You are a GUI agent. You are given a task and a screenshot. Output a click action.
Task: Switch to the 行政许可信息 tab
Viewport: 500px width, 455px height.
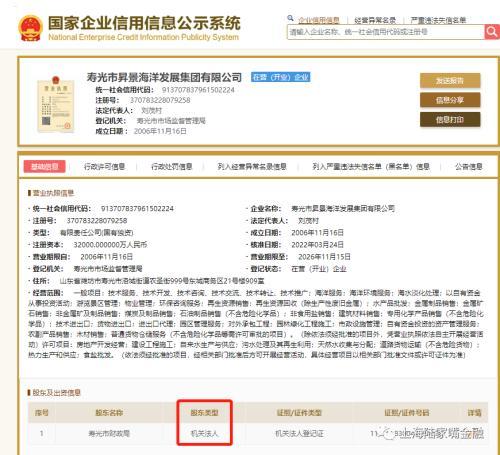(104, 166)
